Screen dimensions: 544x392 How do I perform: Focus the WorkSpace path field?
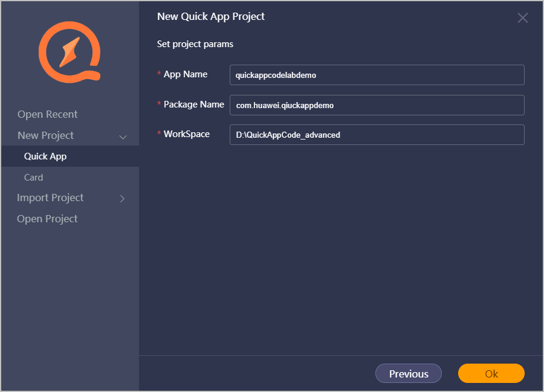[x=377, y=135]
